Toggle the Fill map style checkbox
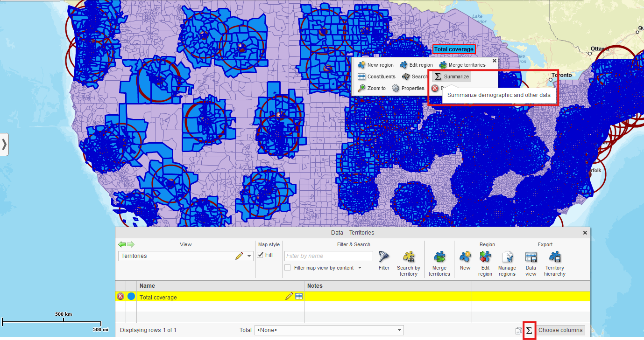The width and height of the screenshot is (644, 340). coord(260,255)
